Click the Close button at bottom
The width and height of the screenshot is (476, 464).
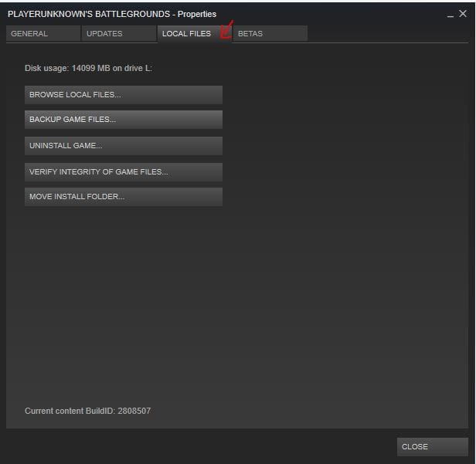click(432, 447)
